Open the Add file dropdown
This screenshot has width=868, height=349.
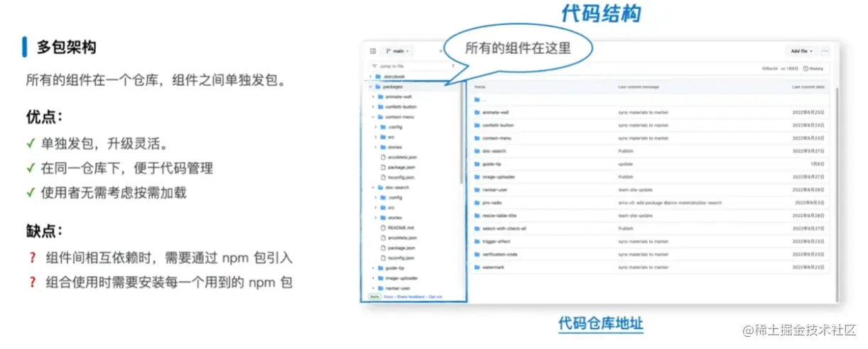802,51
